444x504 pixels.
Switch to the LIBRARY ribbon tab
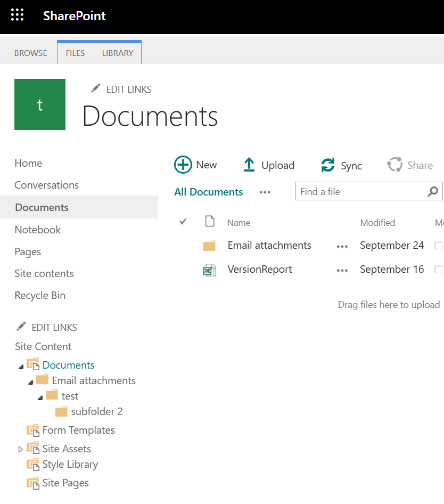coord(118,53)
